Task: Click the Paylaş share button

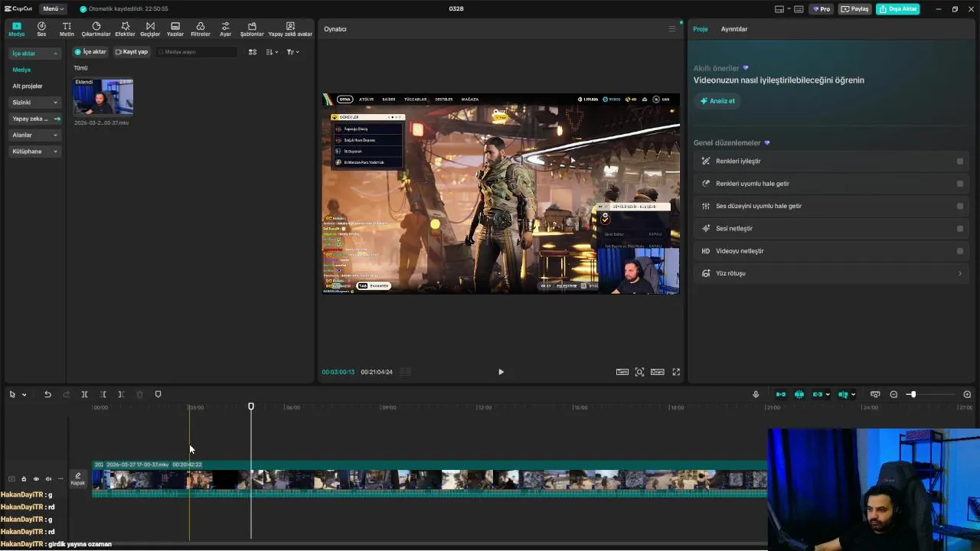Action: point(855,9)
